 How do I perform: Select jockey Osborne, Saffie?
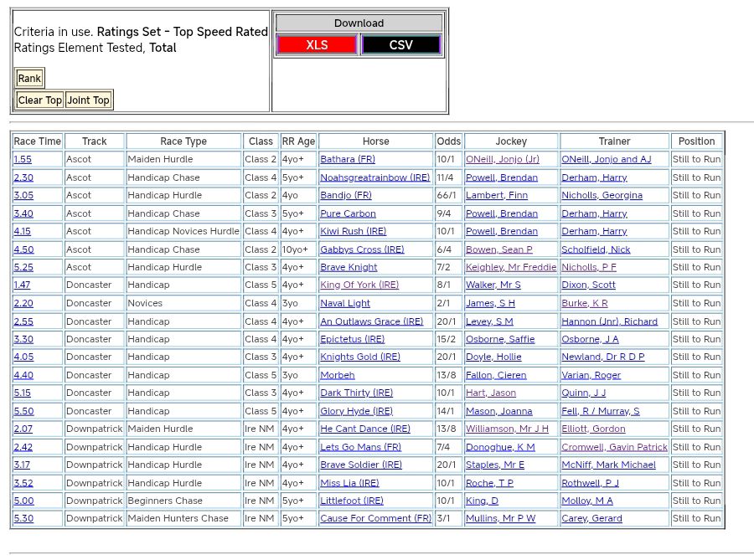(500, 339)
